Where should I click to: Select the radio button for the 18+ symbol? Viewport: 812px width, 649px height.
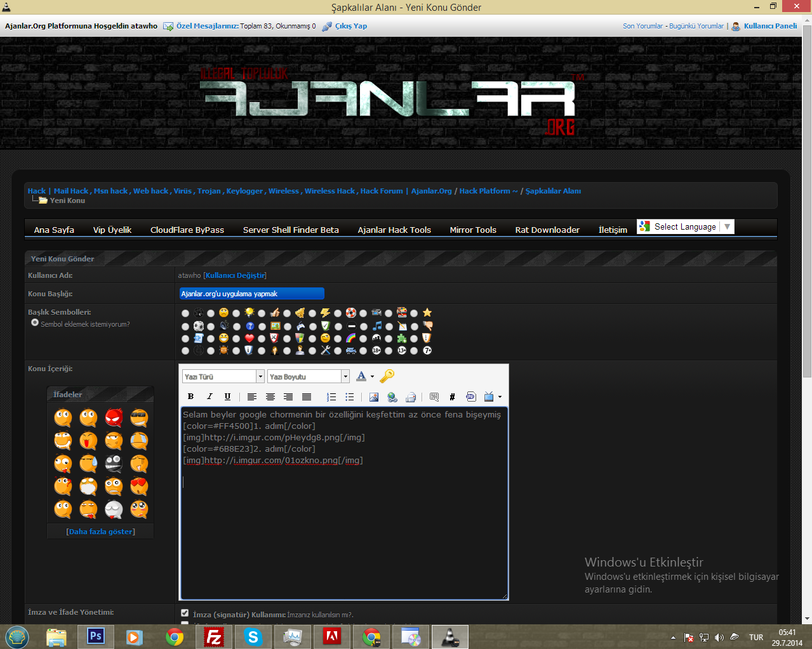click(x=363, y=350)
